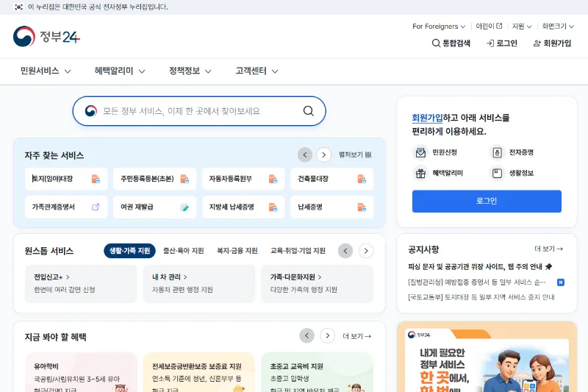Open the 가족·다문화지원 service card

click(317, 284)
